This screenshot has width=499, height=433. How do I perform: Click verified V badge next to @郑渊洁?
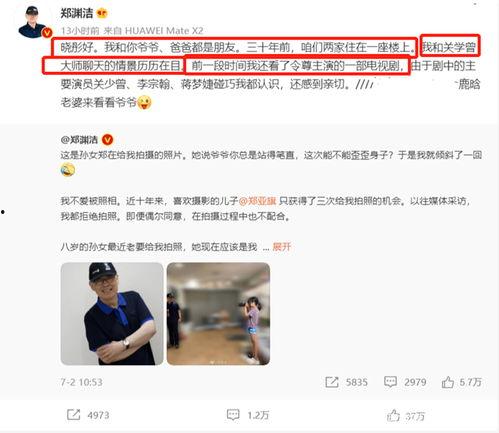pos(107,139)
